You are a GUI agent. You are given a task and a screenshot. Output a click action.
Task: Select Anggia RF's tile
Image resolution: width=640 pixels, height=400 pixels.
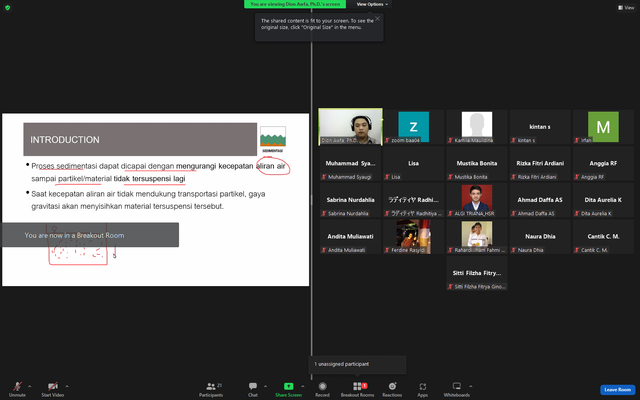click(603, 163)
